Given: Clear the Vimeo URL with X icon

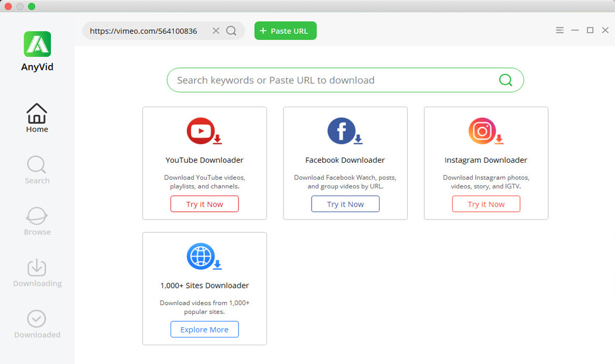Looking at the screenshot, I should 216,30.
